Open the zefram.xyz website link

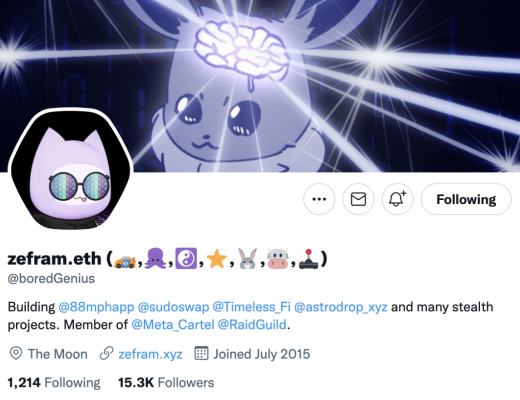[x=150, y=354]
